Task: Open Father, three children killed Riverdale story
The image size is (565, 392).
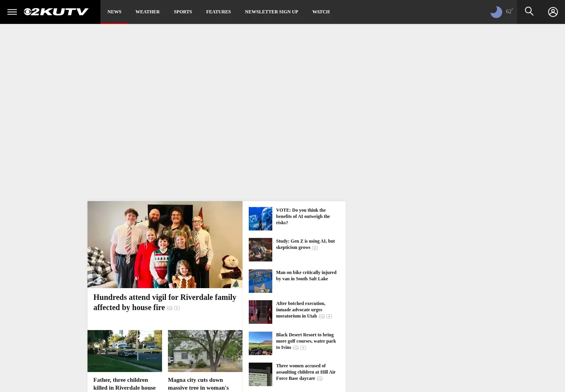Action: click(x=124, y=384)
